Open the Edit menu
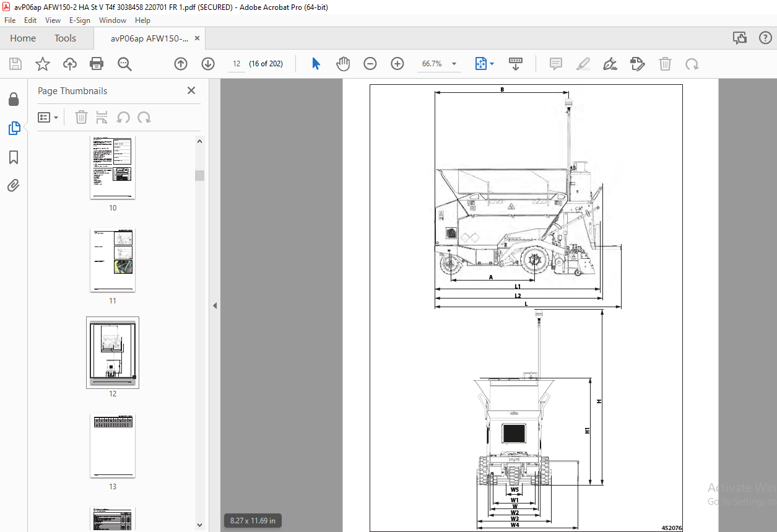Screen dimensions: 777x532 tap(30, 20)
